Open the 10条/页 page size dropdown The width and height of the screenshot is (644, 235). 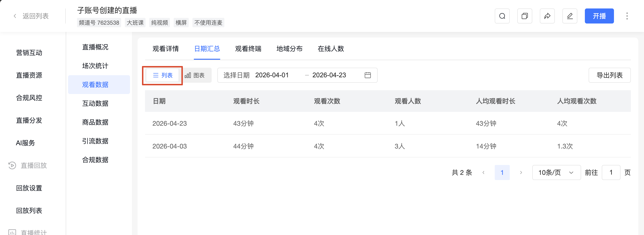click(556, 172)
